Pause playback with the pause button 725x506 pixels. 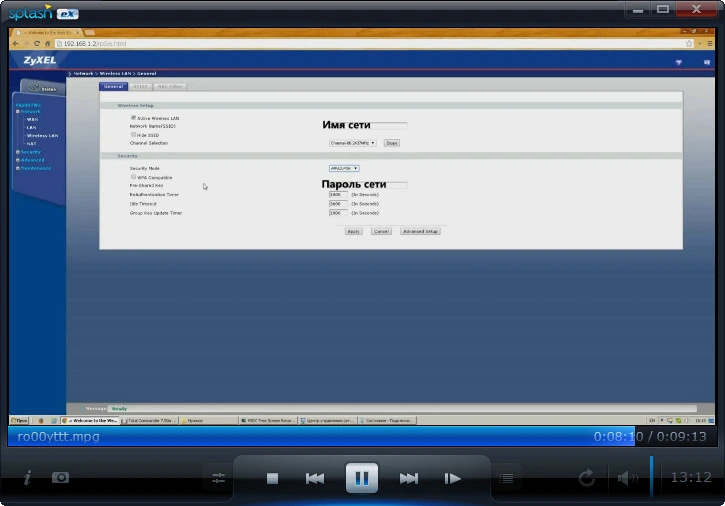tap(362, 478)
